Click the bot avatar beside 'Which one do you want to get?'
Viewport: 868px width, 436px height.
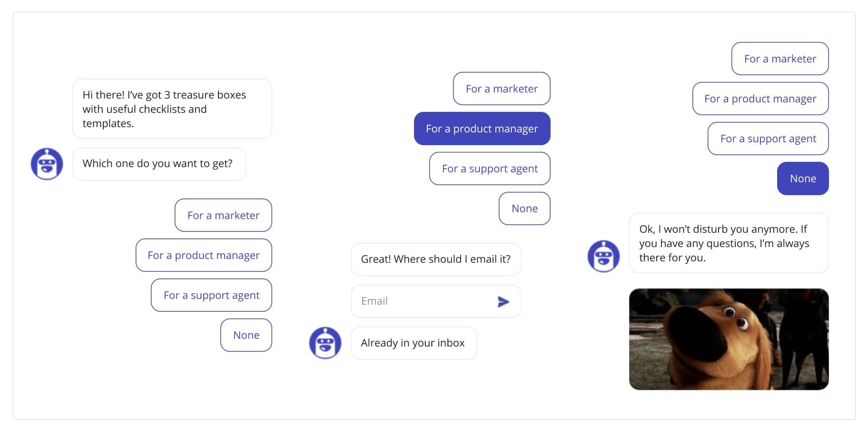coord(47,164)
